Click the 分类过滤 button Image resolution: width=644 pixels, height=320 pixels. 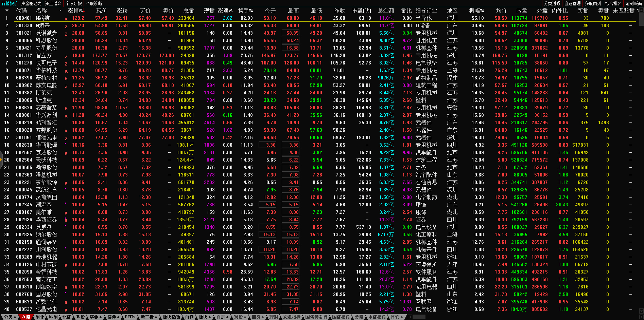[x=552, y=3]
